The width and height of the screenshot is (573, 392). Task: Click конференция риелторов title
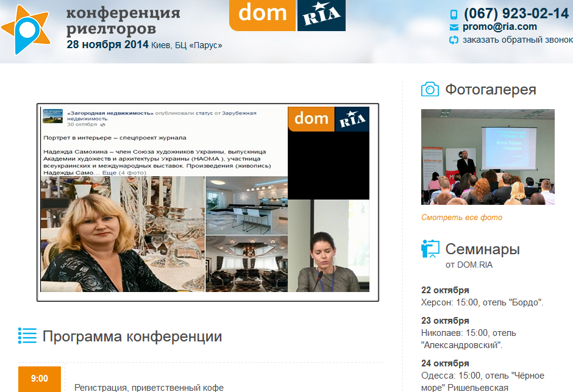(x=123, y=21)
